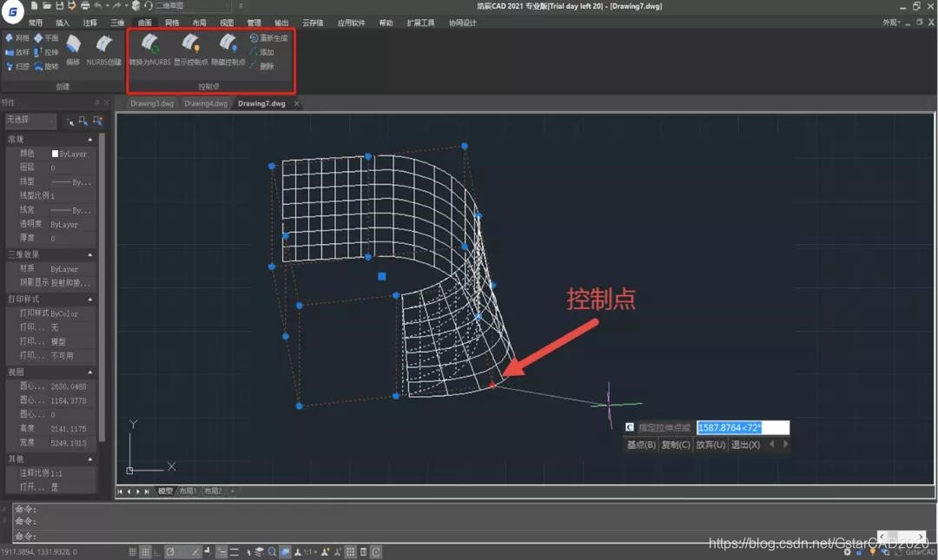Switch to the Drawing3.dwg tab
The width and height of the screenshot is (938, 560).
[x=152, y=103]
